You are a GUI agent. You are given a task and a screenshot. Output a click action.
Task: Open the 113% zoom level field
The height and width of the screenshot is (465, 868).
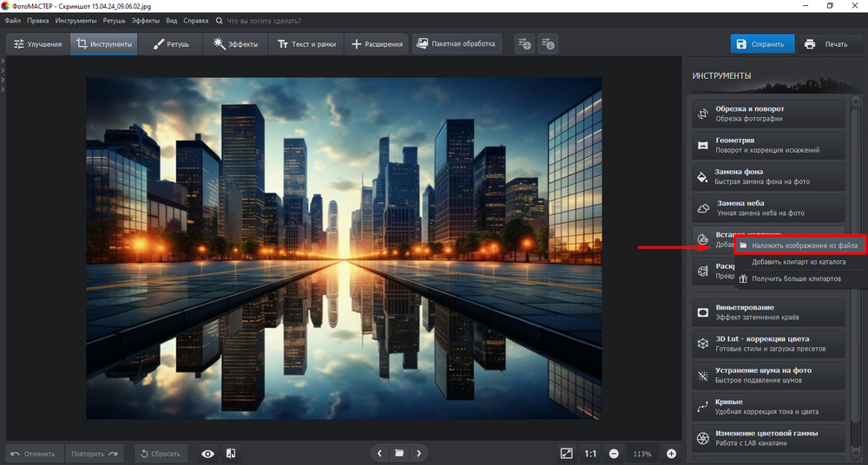pos(642,453)
